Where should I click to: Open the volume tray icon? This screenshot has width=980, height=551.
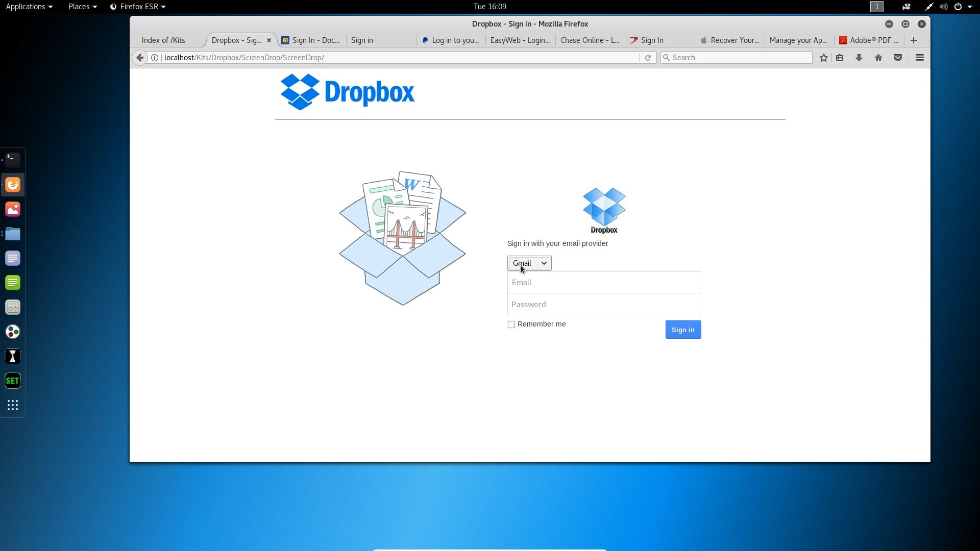pyautogui.click(x=943, y=7)
